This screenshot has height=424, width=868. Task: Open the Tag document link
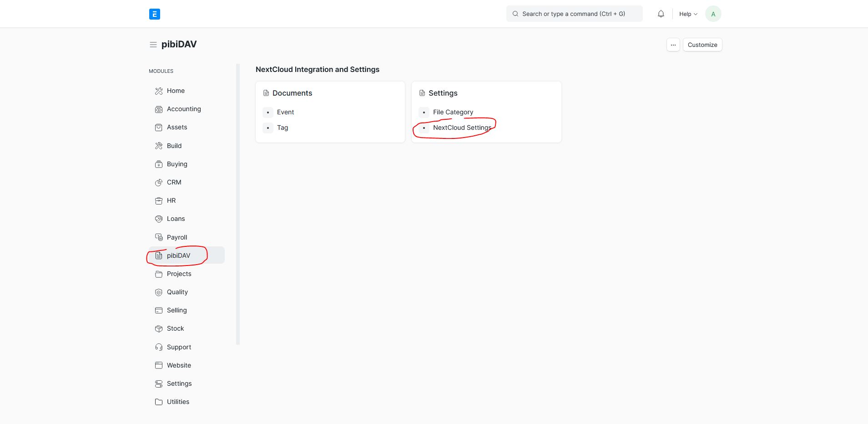[x=283, y=128]
